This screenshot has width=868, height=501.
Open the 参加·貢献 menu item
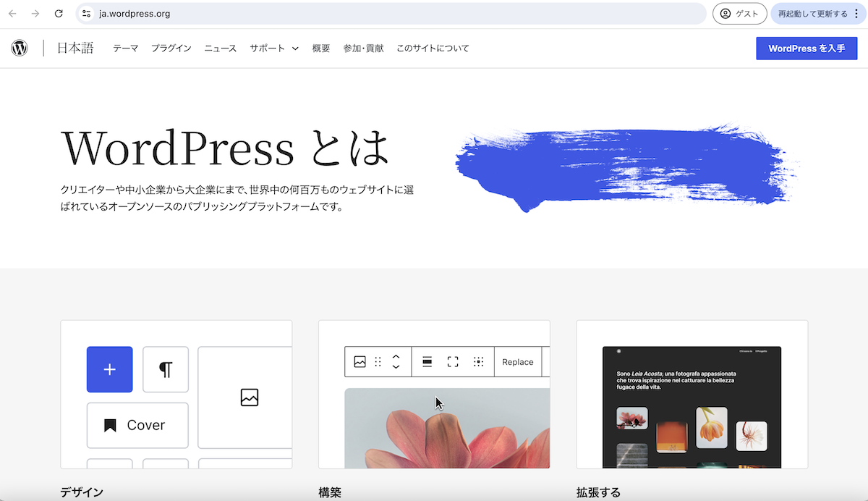[x=364, y=49]
